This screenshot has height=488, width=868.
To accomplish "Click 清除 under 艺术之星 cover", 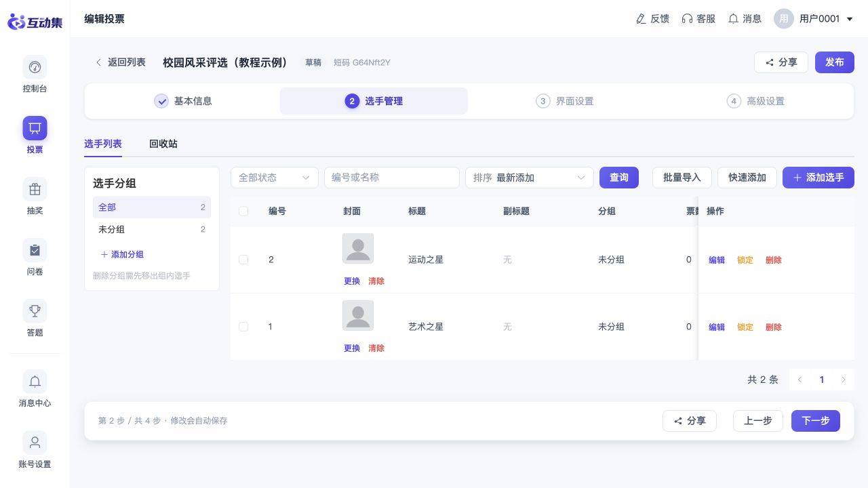I will point(376,348).
